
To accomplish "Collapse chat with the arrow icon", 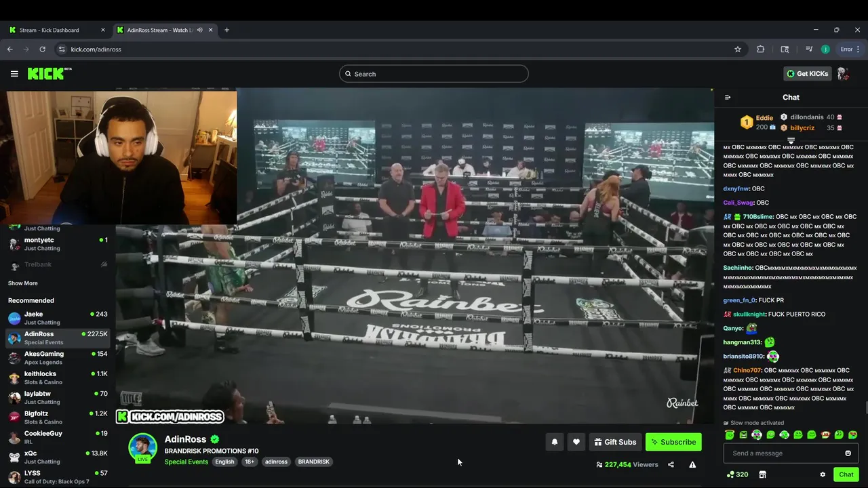I will [x=728, y=98].
